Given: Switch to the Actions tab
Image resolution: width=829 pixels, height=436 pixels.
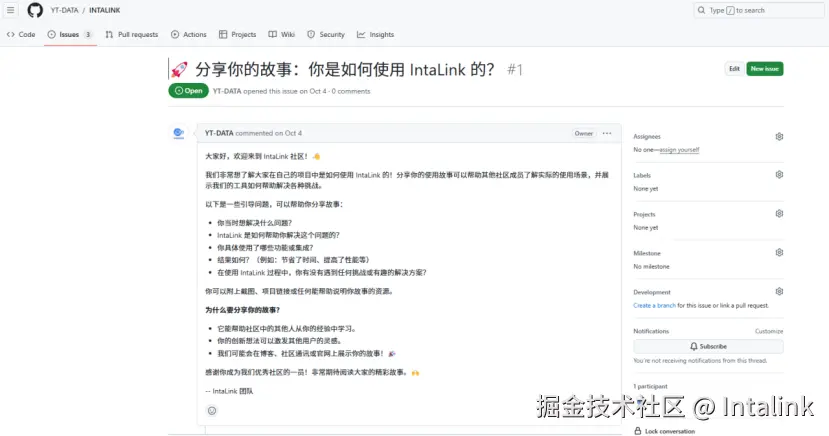Looking at the screenshot, I should 189,34.
